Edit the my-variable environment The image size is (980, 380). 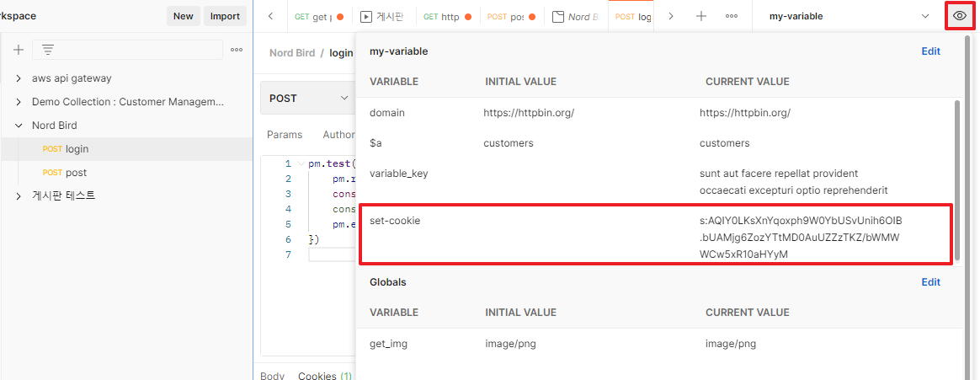(930, 51)
